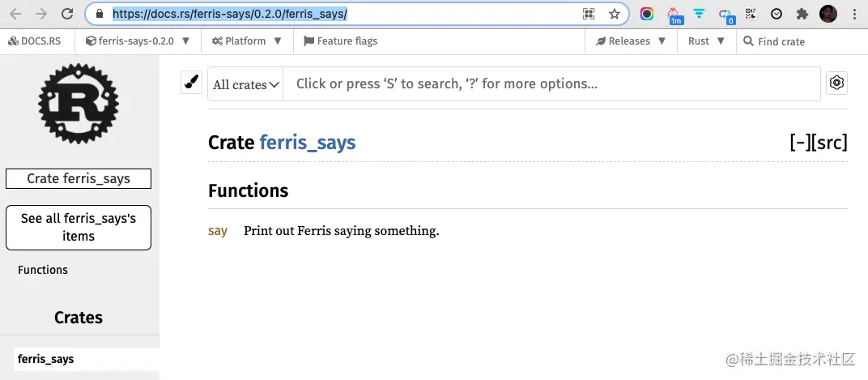Reload the page with refresh icon
The image size is (868, 380).
(67, 14)
